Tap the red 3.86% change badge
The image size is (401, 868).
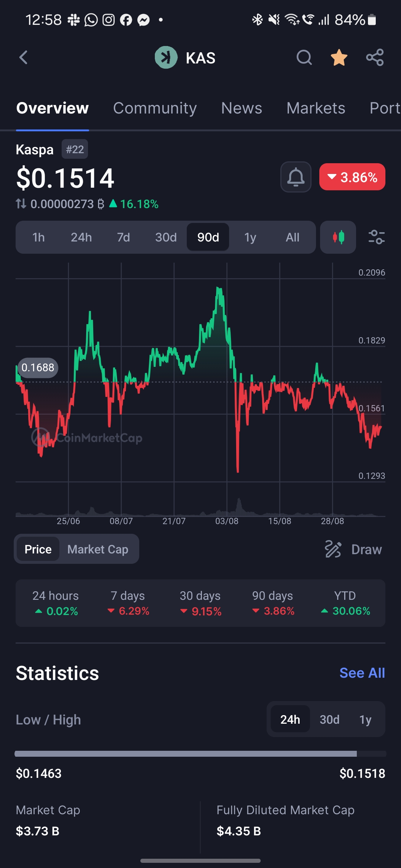352,177
